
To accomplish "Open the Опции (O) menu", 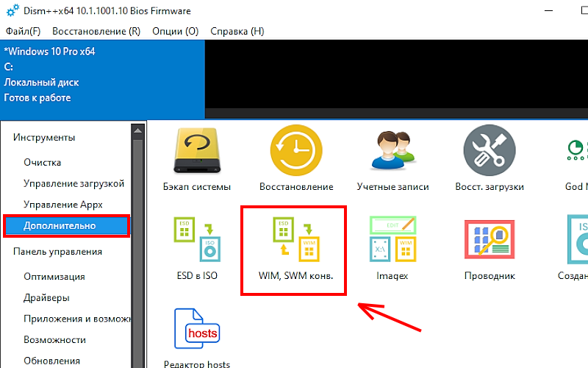I will click(x=175, y=31).
